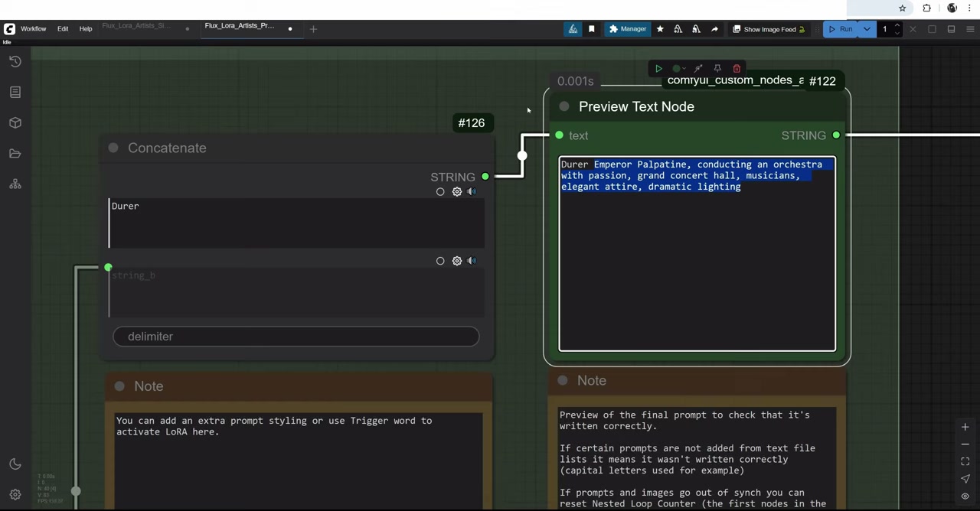The width and height of the screenshot is (980, 511).
Task: Click the first Greek-style icon next to star
Action: coord(678,29)
